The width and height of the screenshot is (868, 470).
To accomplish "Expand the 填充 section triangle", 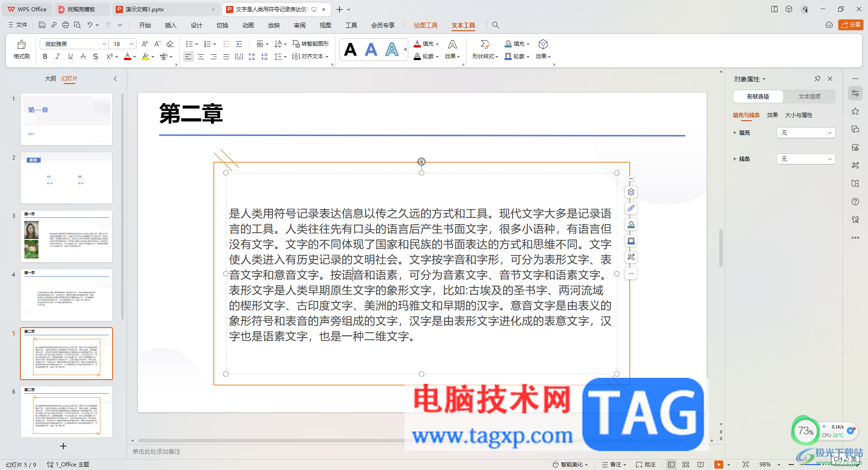I will 735,133.
